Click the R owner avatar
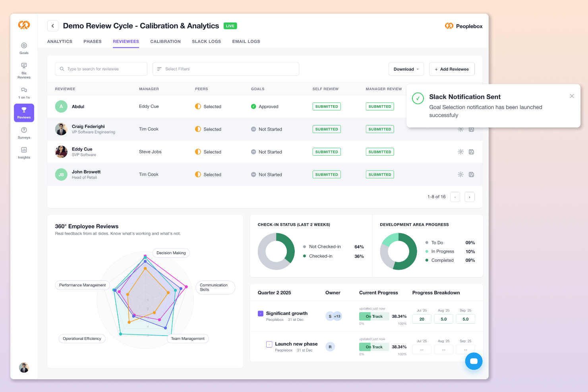This screenshot has height=392, width=588. point(330,347)
